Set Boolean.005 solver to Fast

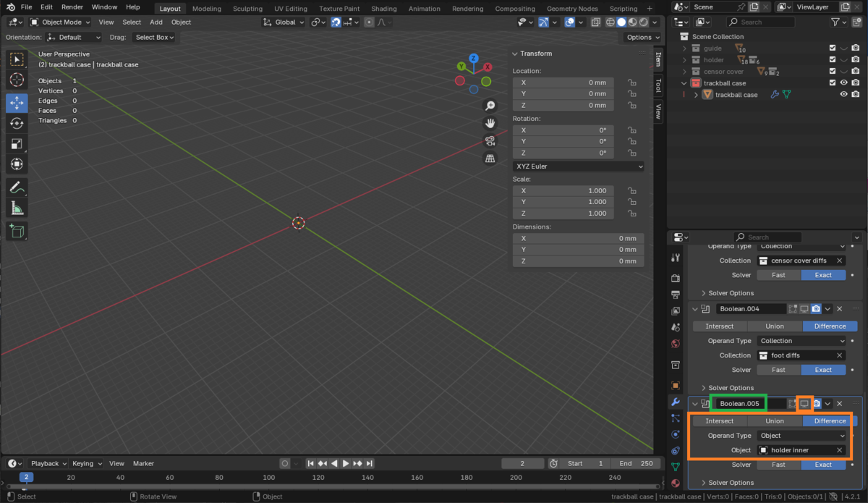click(x=778, y=465)
